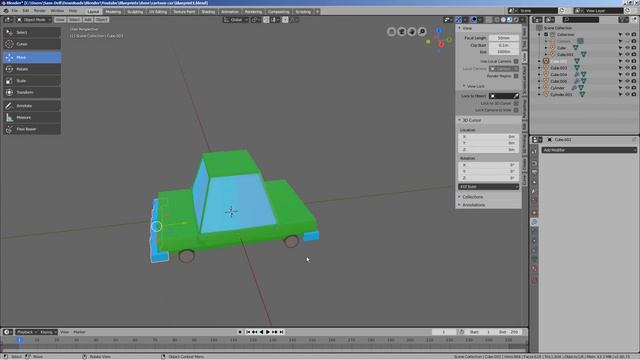
Task: Click the outliner search field
Action: pyautogui.click(x=580, y=20)
